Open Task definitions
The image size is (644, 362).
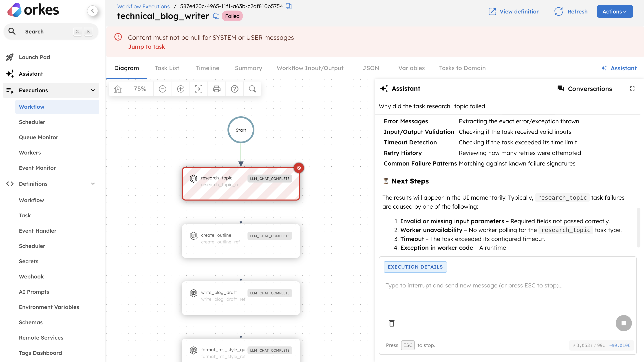tap(25, 216)
